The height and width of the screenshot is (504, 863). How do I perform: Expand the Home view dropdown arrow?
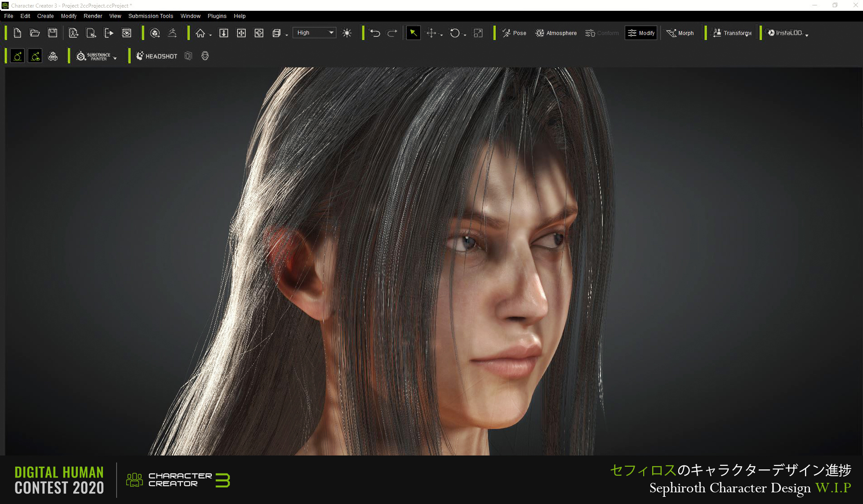point(210,35)
